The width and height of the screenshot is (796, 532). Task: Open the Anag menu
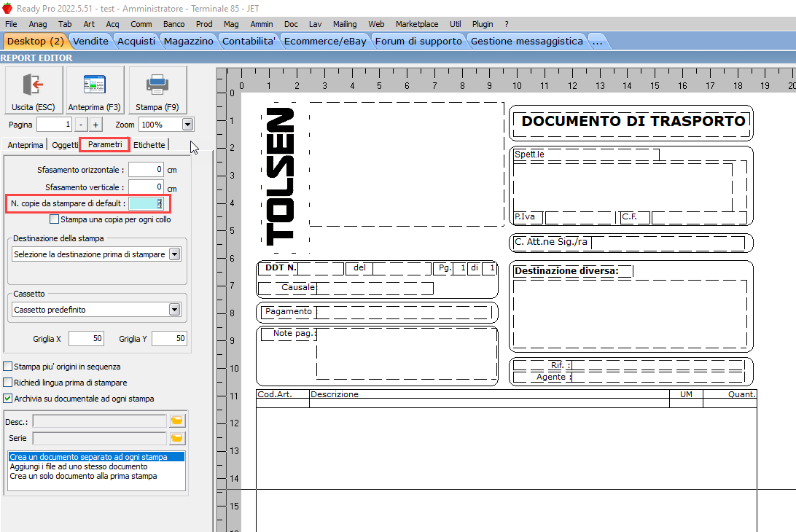click(x=38, y=24)
